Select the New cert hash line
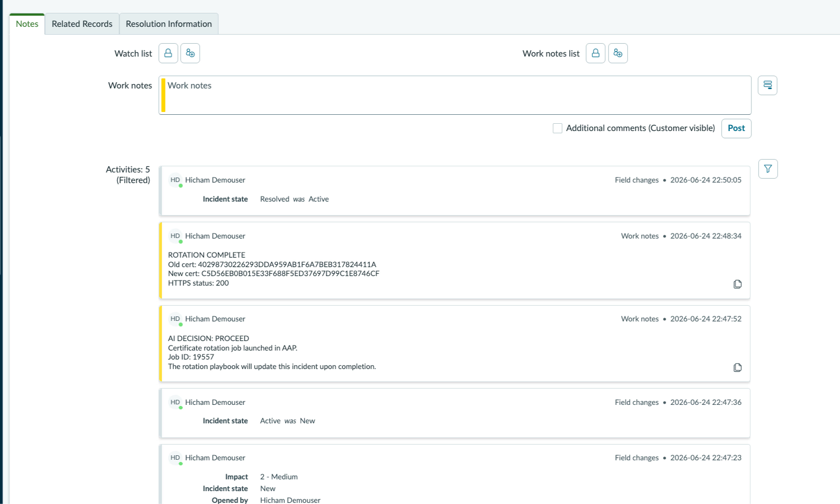This screenshot has width=840, height=504. click(274, 274)
